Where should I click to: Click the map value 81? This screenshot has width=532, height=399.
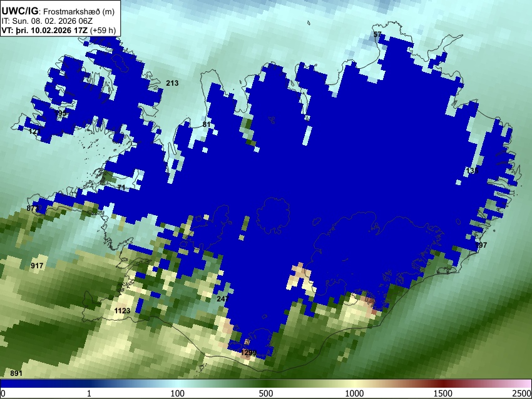[207, 124]
